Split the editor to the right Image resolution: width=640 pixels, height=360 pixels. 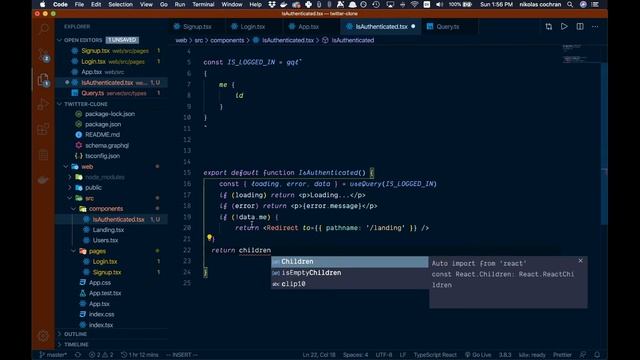pos(580,27)
